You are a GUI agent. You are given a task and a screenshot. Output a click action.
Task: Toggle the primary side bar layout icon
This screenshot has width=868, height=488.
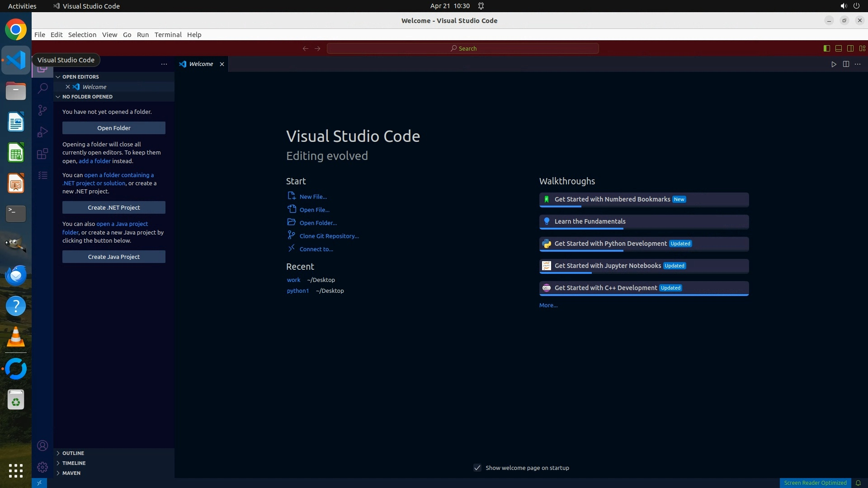tap(827, 48)
